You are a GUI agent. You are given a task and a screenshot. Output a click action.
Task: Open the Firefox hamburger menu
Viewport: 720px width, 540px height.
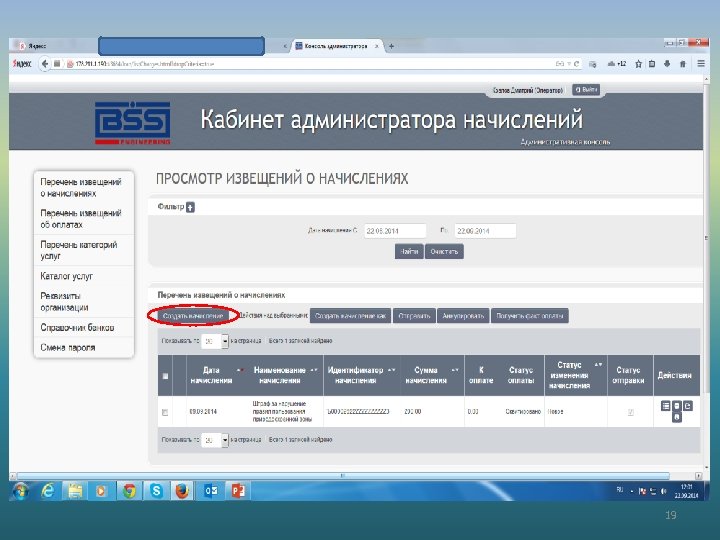pyautogui.click(x=701, y=63)
